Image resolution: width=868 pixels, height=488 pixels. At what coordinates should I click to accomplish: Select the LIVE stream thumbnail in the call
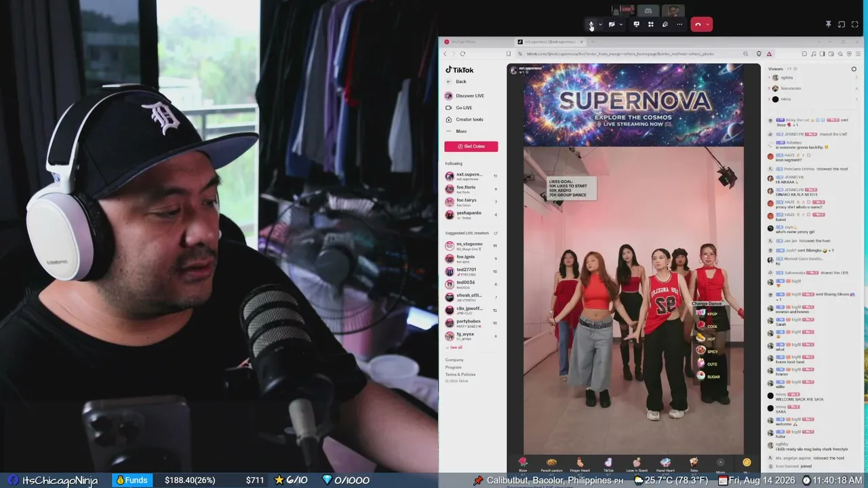tap(624, 10)
